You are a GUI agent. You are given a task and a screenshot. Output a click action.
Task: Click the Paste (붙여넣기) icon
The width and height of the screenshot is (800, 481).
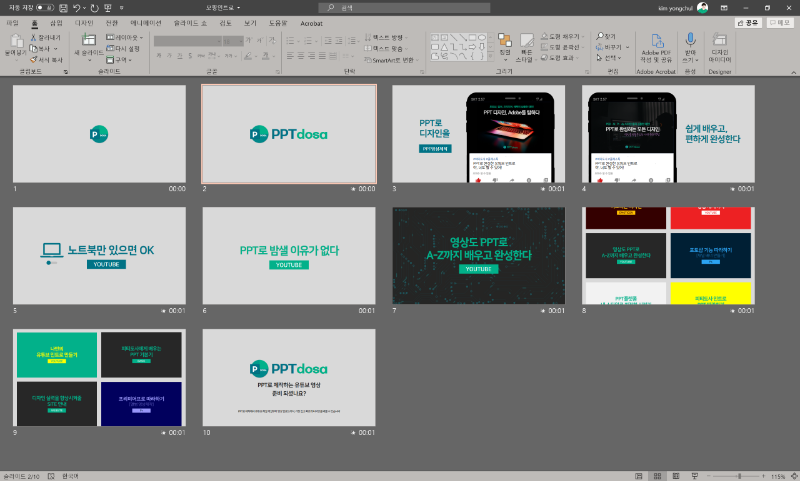pyautogui.click(x=15, y=42)
